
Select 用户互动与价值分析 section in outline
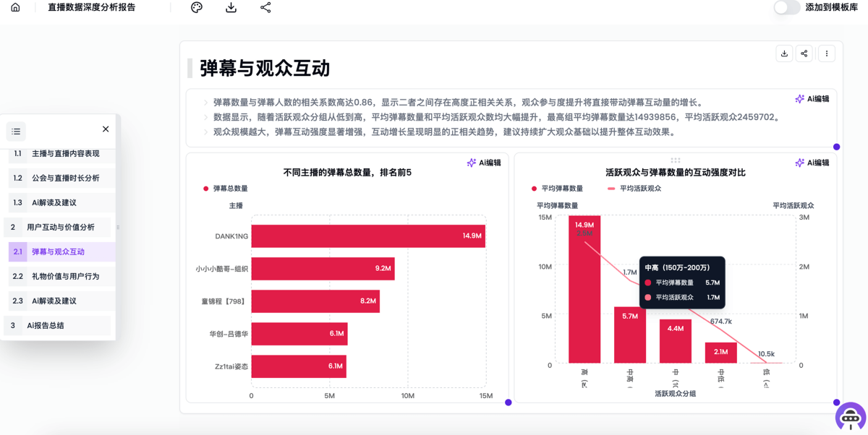tap(61, 228)
